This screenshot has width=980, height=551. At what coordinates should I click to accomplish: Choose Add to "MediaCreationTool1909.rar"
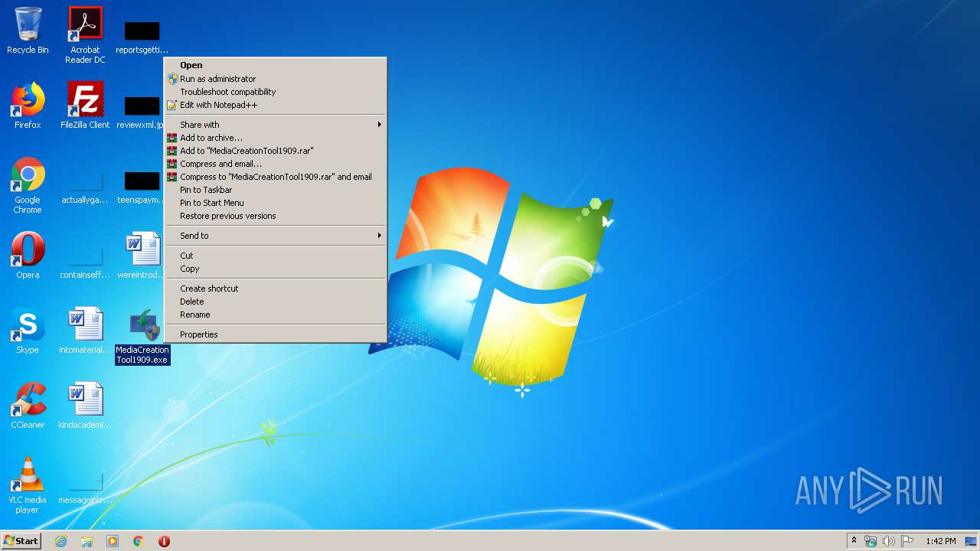click(x=276, y=151)
